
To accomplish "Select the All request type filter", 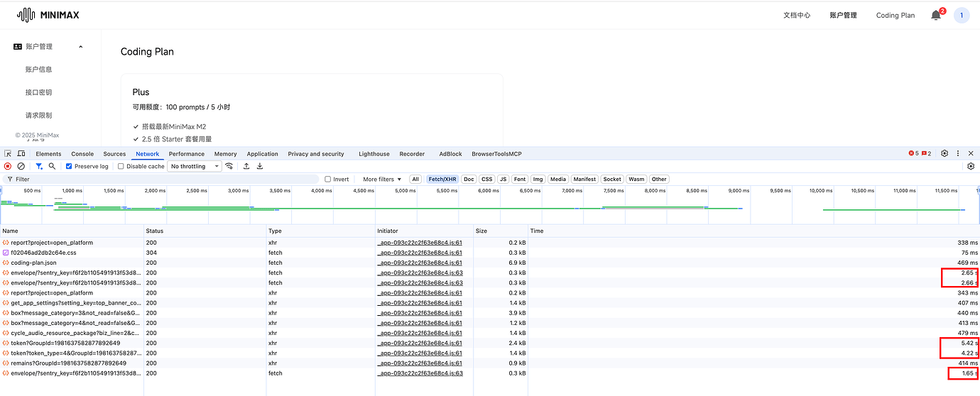I will (x=415, y=179).
